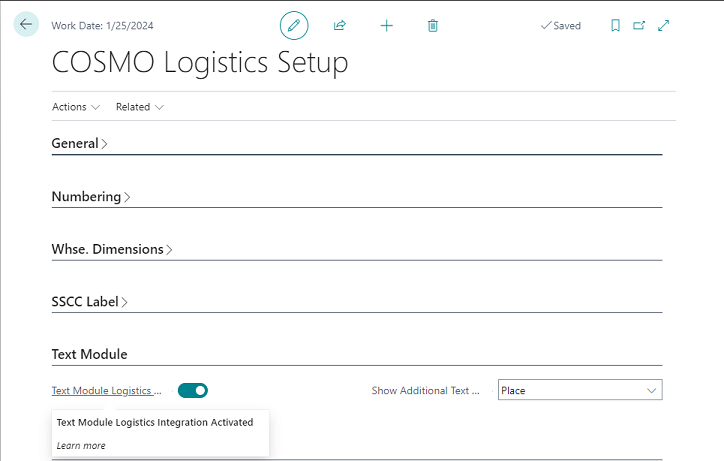Click the trash delete icon
The image size is (724, 461).
433,25
